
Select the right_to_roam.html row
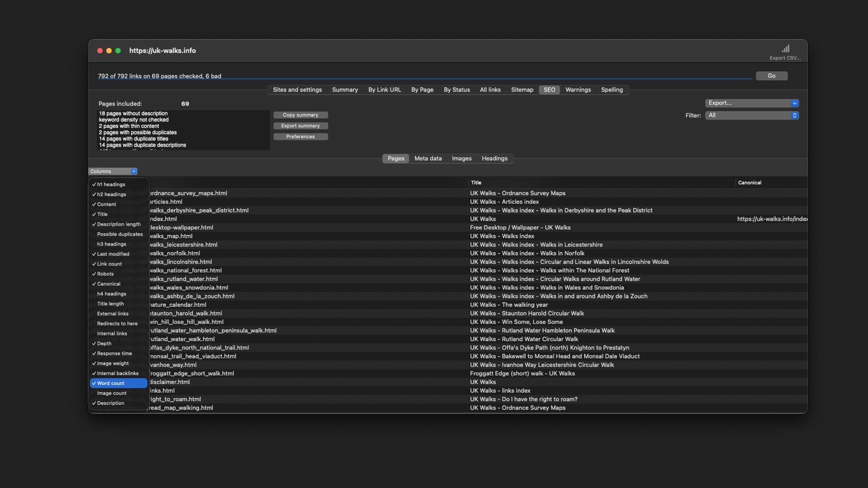pyautogui.click(x=448, y=399)
